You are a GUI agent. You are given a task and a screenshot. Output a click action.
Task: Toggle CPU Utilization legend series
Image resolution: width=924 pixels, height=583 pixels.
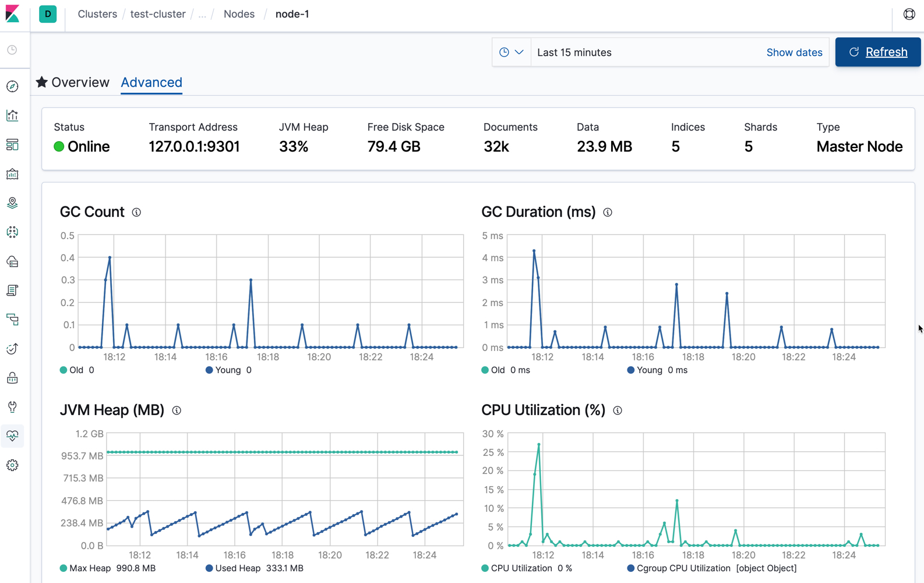point(520,568)
